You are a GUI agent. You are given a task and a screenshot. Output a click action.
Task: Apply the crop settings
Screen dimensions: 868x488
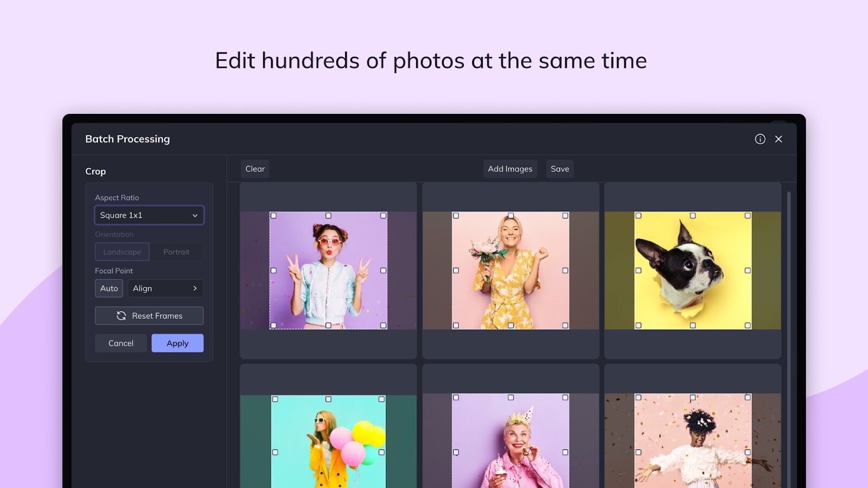pyautogui.click(x=177, y=343)
